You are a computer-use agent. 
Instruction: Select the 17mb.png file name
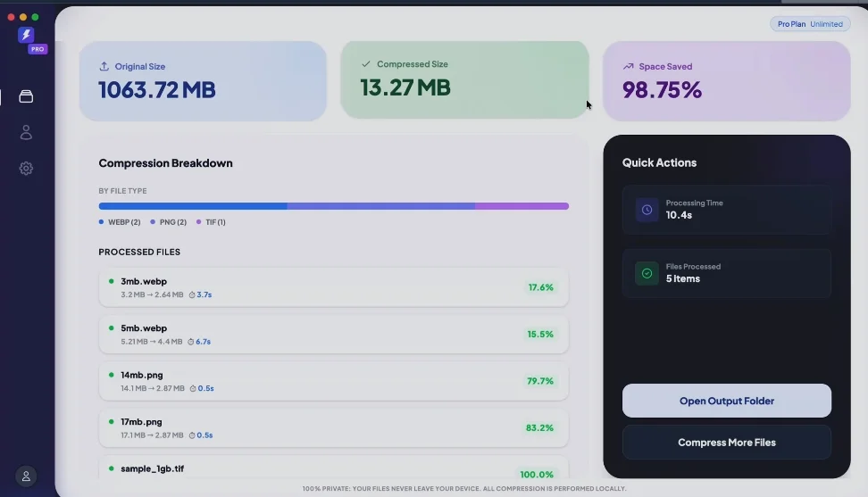[141, 422]
